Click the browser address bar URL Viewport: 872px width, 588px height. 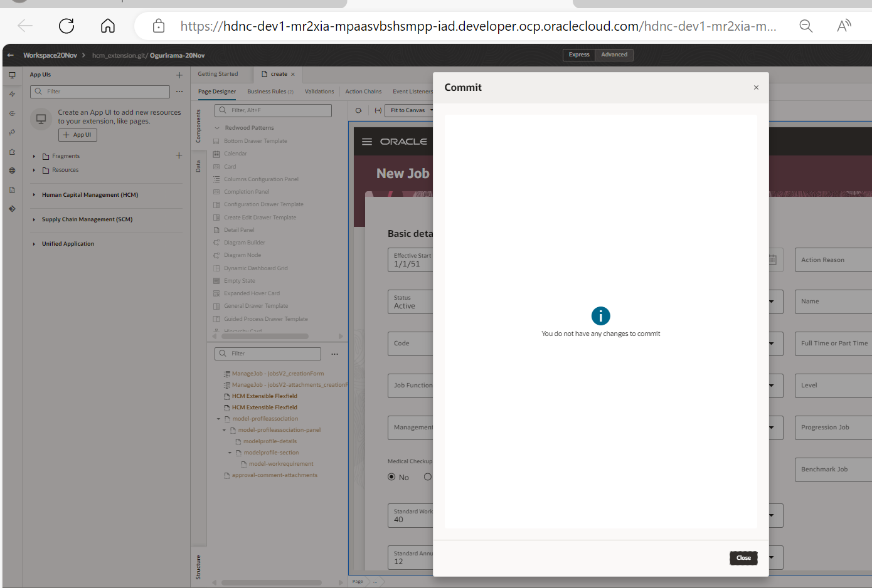point(478,26)
